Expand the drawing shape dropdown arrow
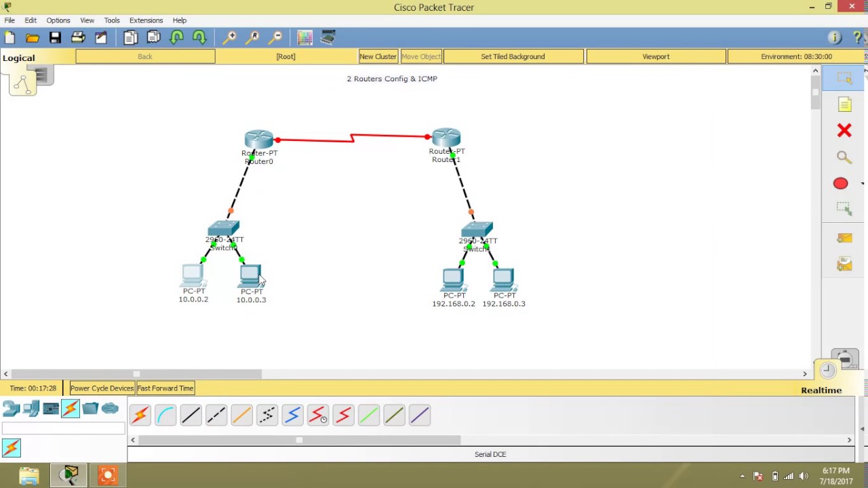This screenshot has width=868, height=488. coord(862,184)
